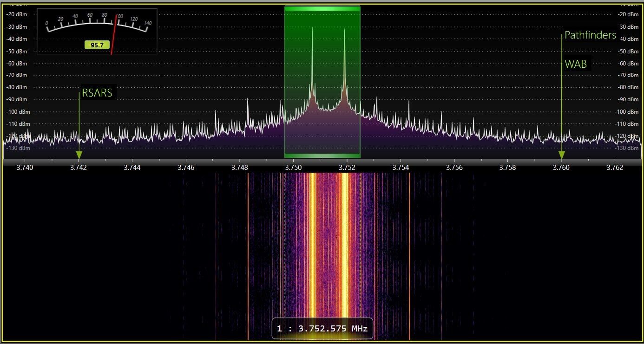Grab the top bar of the green passband

322,8
